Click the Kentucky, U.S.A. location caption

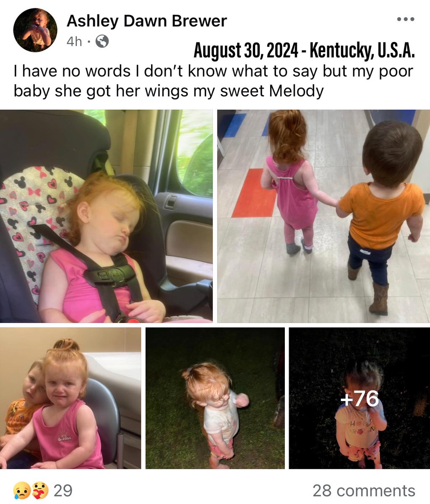tap(363, 51)
